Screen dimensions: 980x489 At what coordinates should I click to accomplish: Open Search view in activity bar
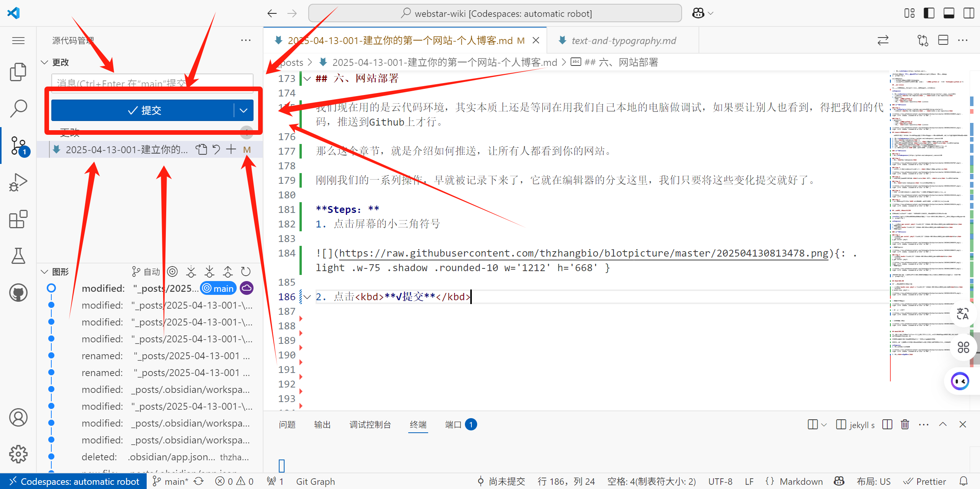(18, 108)
